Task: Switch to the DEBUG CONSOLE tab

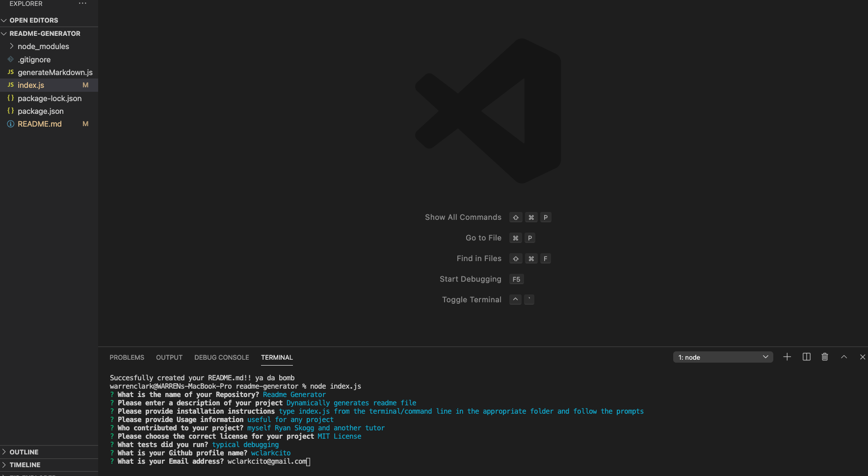Action: pos(221,357)
